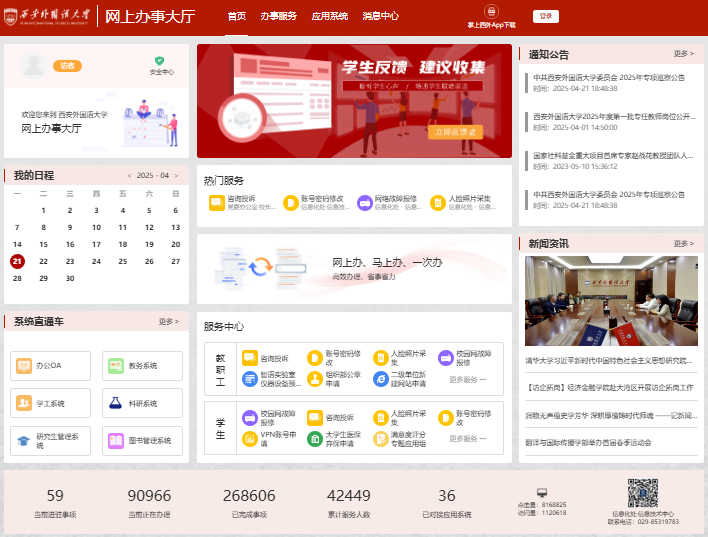Click 登录 button in header
The height and width of the screenshot is (537, 708).
coord(546,16)
